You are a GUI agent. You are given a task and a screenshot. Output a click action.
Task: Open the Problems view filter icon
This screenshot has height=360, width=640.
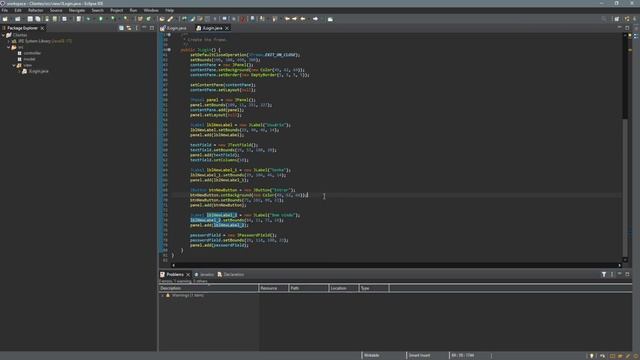click(x=604, y=274)
